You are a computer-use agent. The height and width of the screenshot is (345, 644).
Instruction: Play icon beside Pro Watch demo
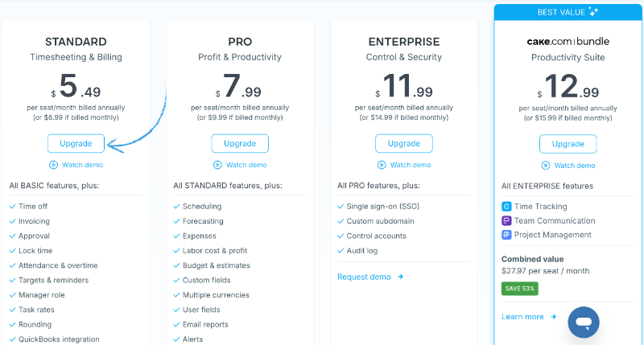217,165
